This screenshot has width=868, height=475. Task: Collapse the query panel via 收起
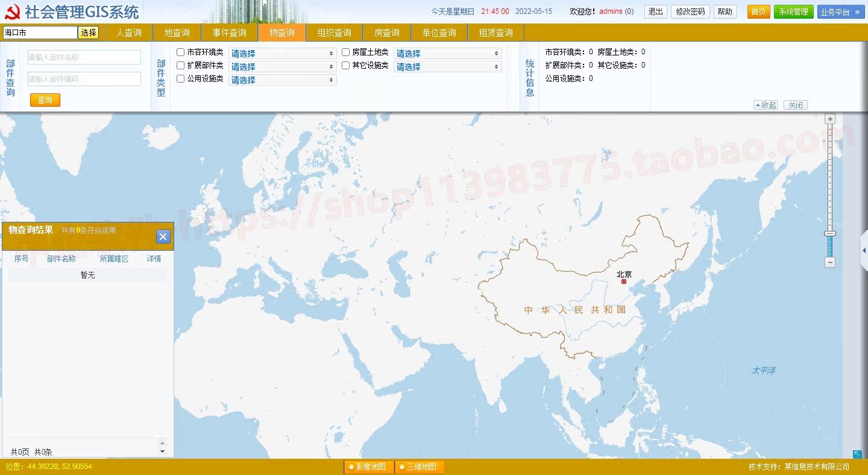766,105
